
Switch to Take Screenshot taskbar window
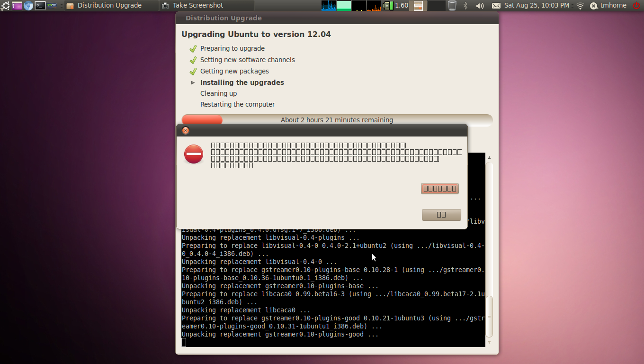(x=206, y=6)
